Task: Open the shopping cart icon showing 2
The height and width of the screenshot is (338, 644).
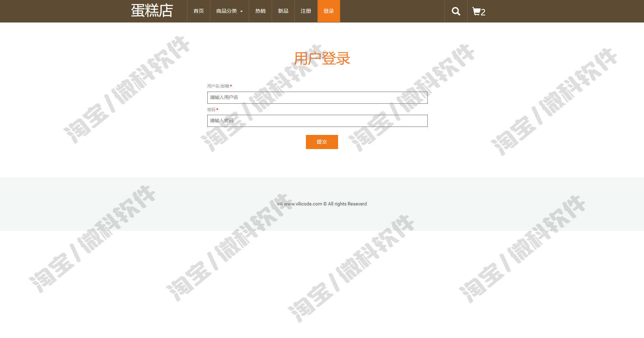Action: click(479, 12)
